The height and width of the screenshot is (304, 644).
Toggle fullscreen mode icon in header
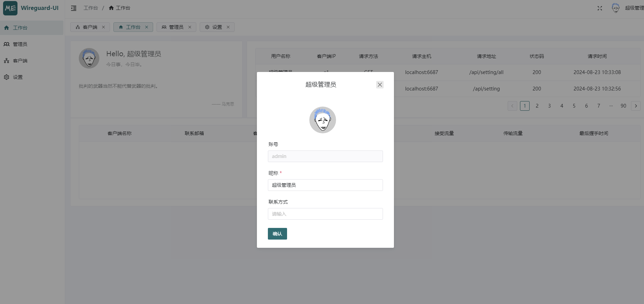click(x=599, y=8)
